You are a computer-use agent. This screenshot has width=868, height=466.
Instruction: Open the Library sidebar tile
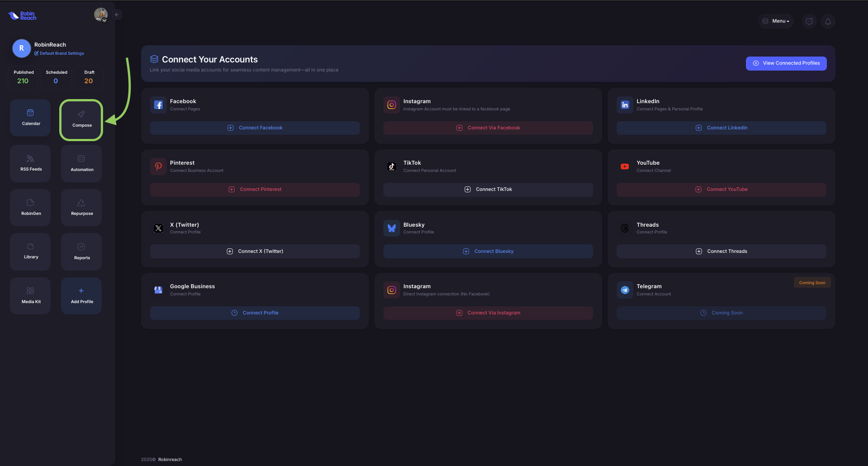coord(30,252)
